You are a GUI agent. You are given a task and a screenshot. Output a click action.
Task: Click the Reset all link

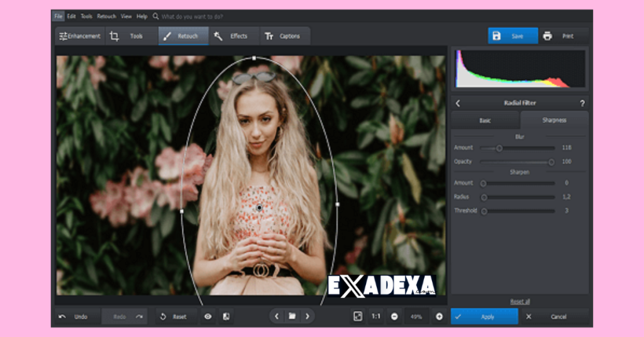519,301
